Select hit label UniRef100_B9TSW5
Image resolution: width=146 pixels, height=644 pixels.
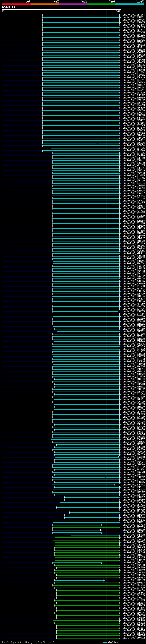tap(133, 334)
